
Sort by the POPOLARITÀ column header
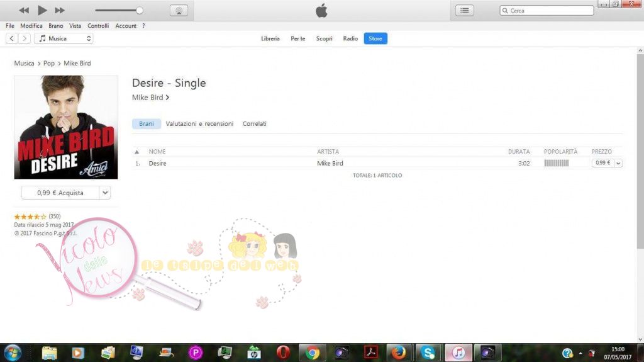560,151
